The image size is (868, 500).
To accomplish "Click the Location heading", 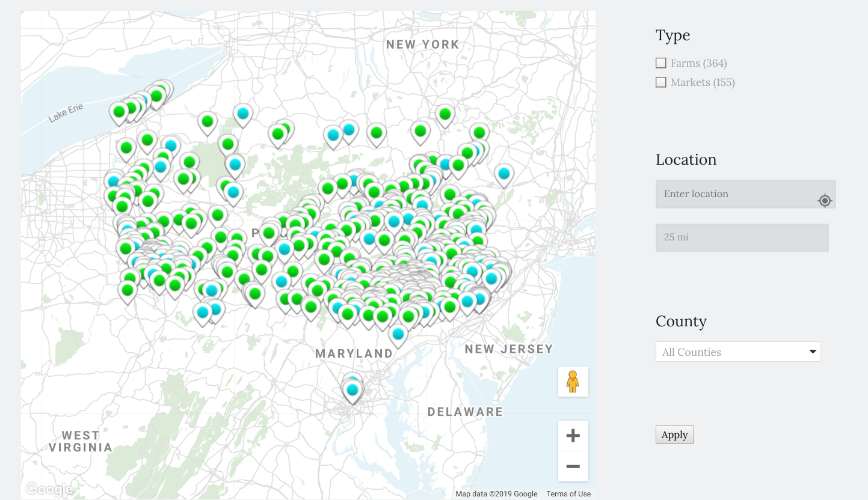I will click(x=686, y=159).
